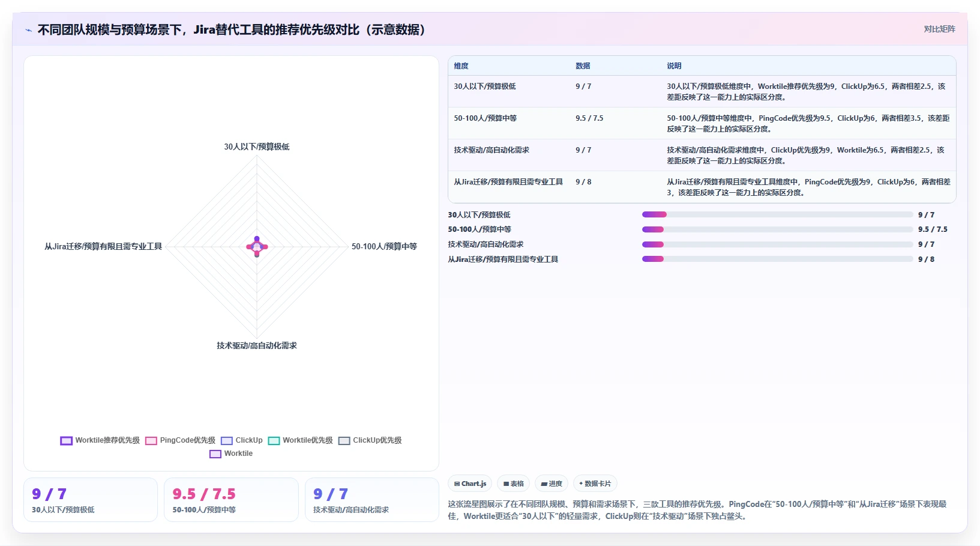Viewport: 980px width, 546px height.
Task: Click the table description starting 30人以下/预算极低维度中
Action: (806, 91)
